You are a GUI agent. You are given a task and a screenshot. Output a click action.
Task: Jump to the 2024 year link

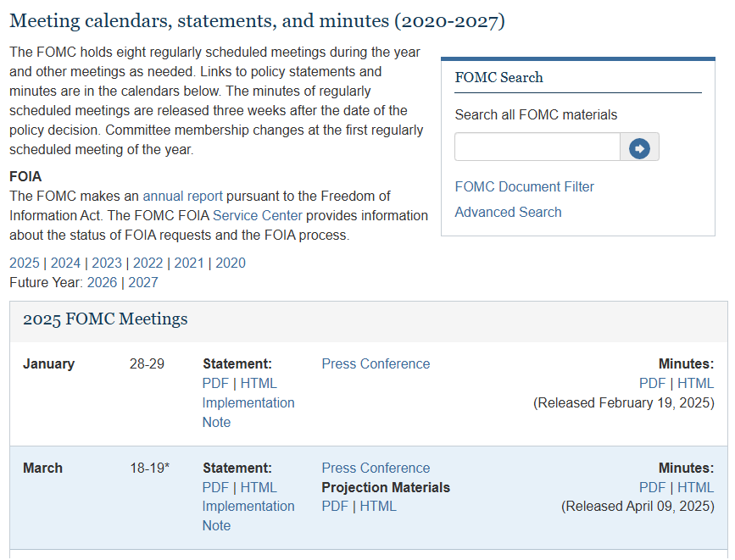65,263
